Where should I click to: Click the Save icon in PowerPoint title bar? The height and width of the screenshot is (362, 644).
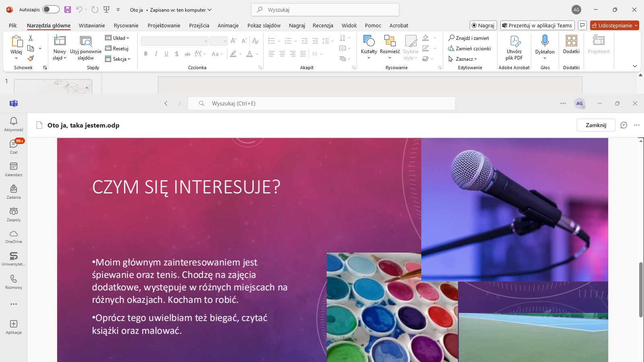67,10
